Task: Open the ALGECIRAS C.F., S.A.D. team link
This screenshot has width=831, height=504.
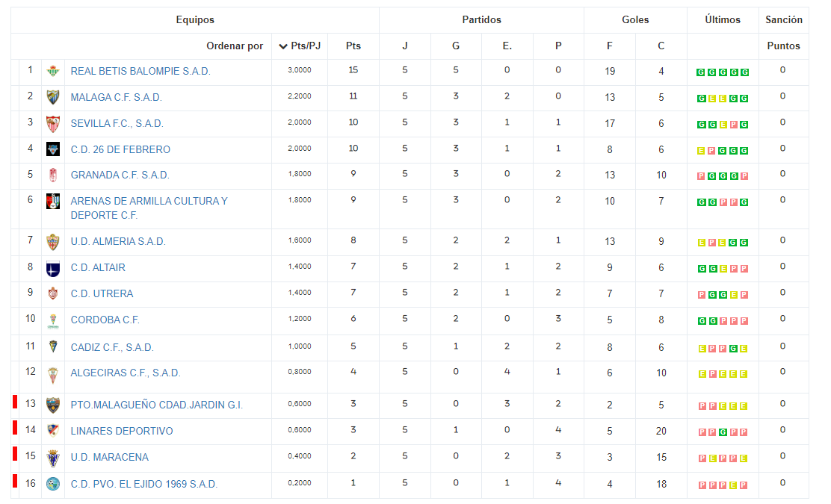Action: (126, 373)
